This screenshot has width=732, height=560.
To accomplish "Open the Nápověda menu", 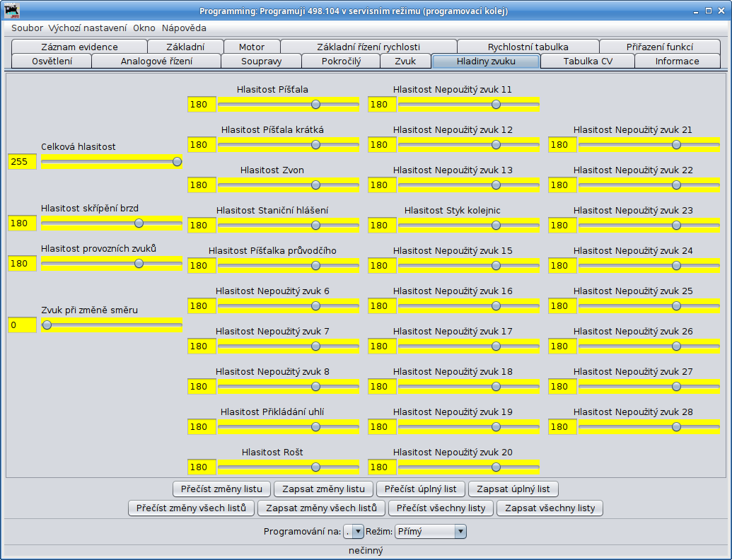I will coord(184,28).
